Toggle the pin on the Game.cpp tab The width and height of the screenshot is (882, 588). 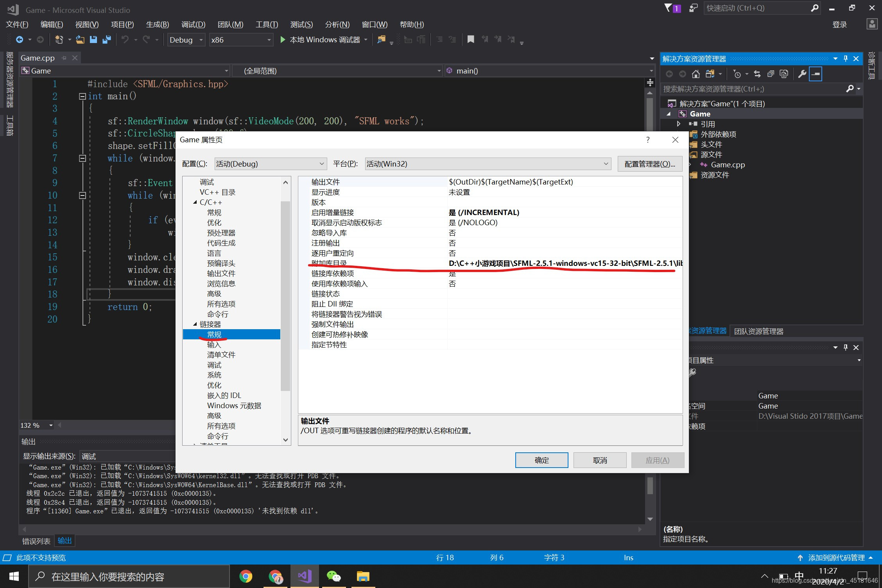pyautogui.click(x=64, y=58)
